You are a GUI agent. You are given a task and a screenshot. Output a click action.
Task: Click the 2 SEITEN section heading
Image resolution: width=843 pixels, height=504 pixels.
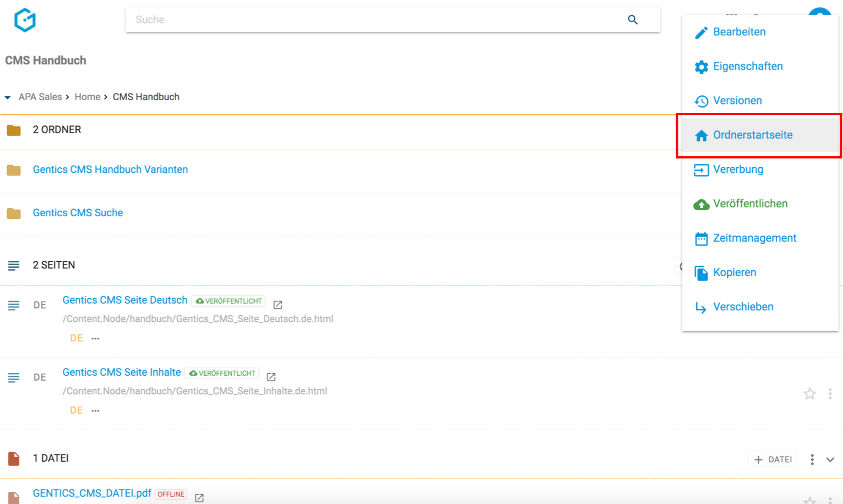click(x=54, y=265)
